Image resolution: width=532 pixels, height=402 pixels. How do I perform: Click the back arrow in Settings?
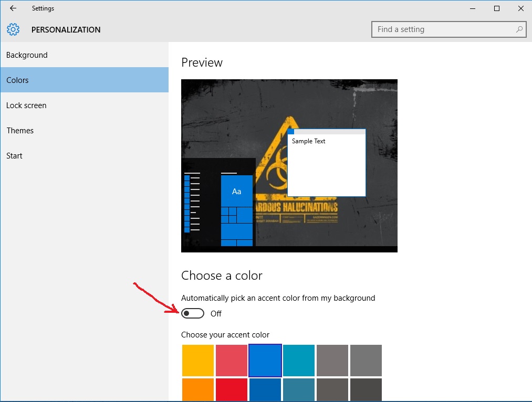[x=13, y=8]
